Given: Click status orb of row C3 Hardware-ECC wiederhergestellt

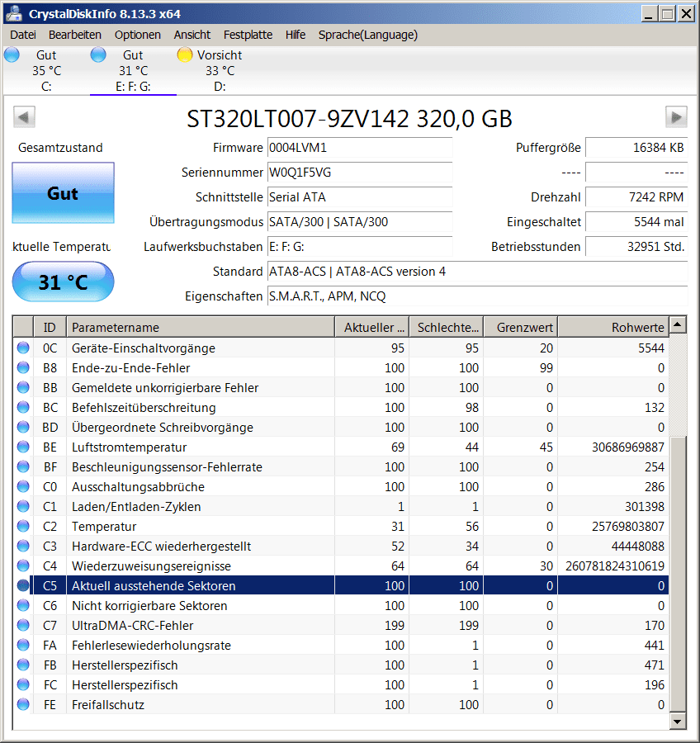Looking at the screenshot, I should tap(23, 546).
